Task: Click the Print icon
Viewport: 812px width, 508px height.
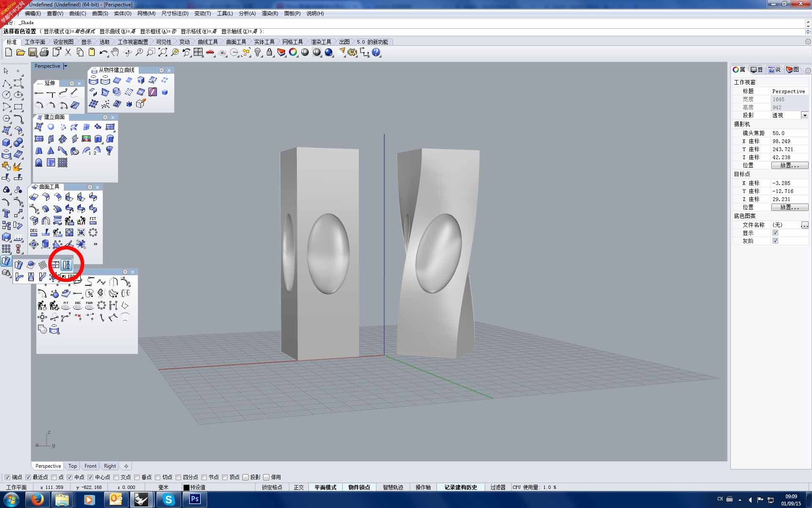Action: [44, 52]
